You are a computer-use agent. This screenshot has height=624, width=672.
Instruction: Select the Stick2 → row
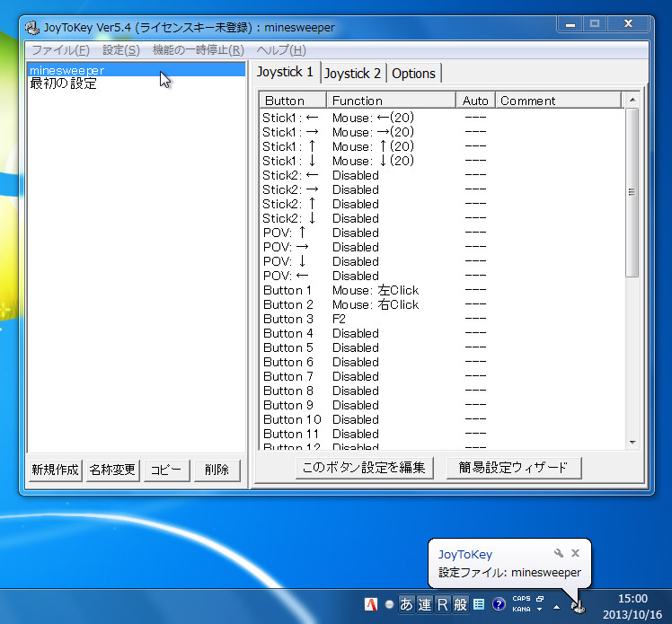click(x=442, y=189)
